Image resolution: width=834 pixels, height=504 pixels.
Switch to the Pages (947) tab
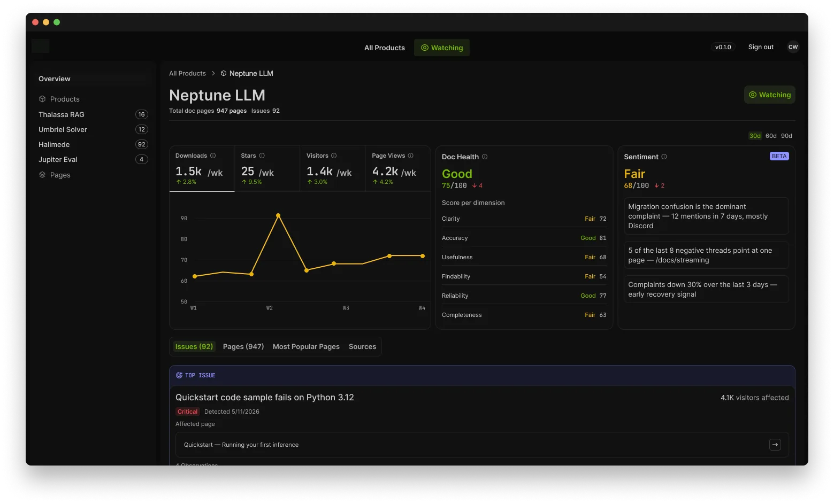[243, 346]
